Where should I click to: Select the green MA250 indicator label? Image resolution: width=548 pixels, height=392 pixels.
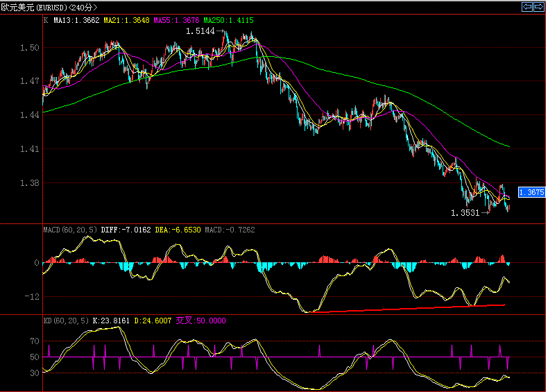point(226,21)
